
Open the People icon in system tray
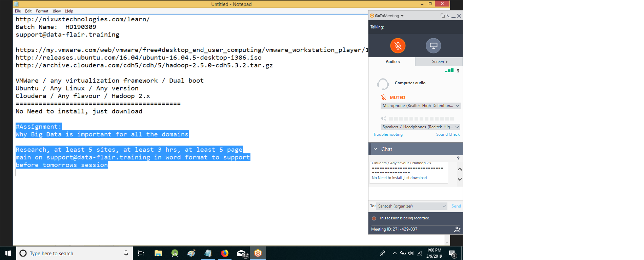point(383,253)
